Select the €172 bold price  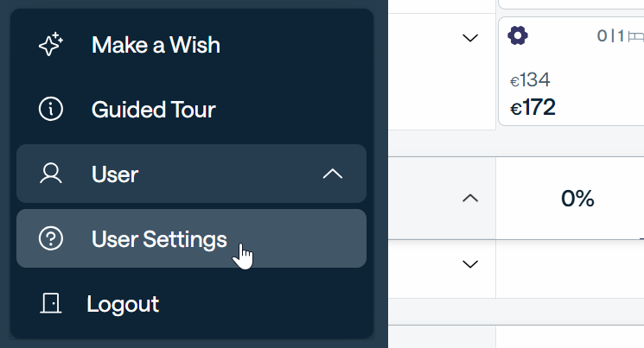click(x=532, y=107)
